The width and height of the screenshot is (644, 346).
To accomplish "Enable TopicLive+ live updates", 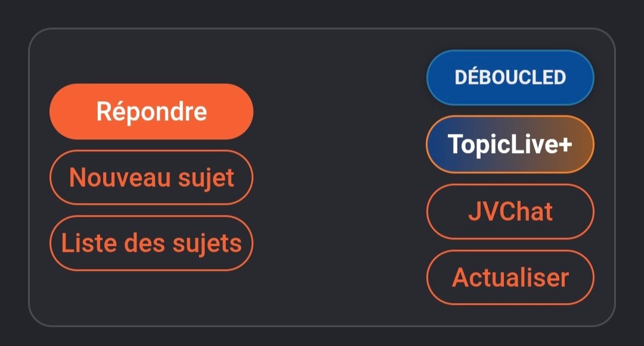I will point(510,144).
